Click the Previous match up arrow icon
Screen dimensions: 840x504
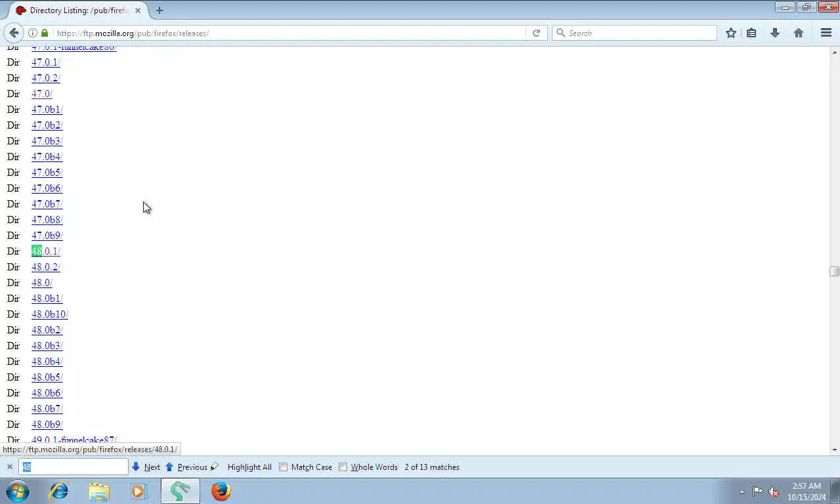169,467
